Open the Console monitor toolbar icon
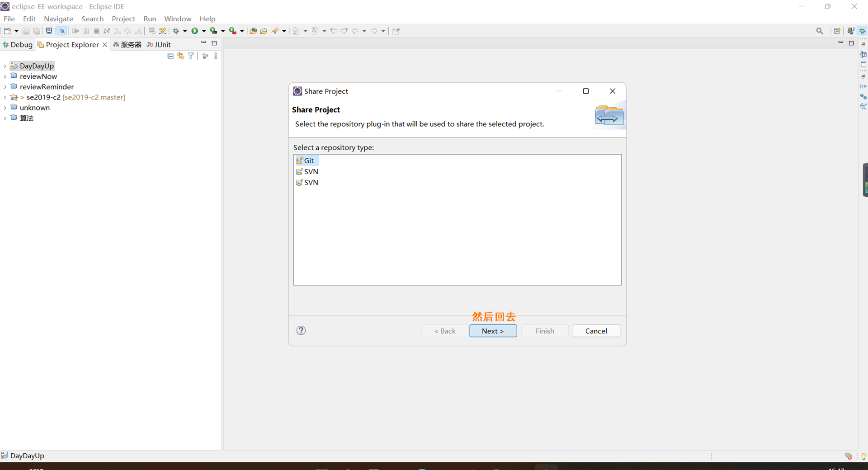 49,31
